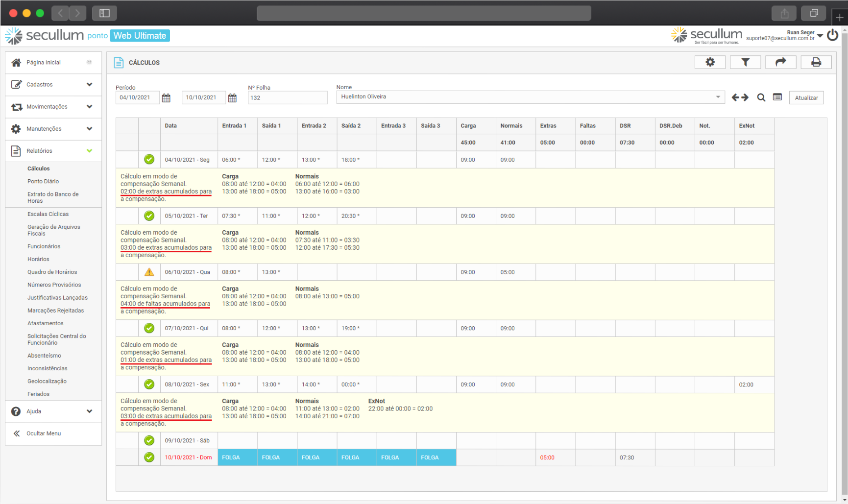Image resolution: width=848 pixels, height=504 pixels.
Task: Click the Nº Folha input field
Action: 287,98
